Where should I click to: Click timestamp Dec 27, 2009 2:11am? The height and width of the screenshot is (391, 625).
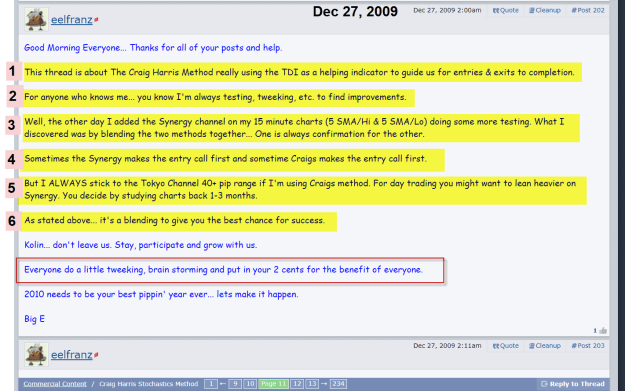tap(447, 346)
